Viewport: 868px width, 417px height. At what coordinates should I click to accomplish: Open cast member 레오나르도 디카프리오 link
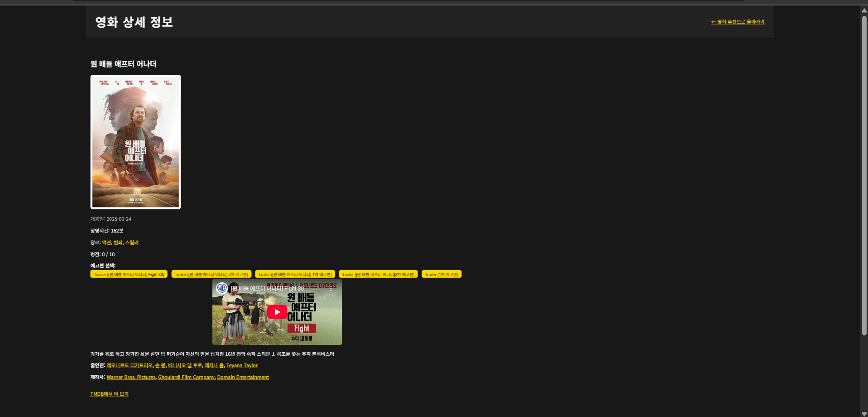pyautogui.click(x=129, y=365)
